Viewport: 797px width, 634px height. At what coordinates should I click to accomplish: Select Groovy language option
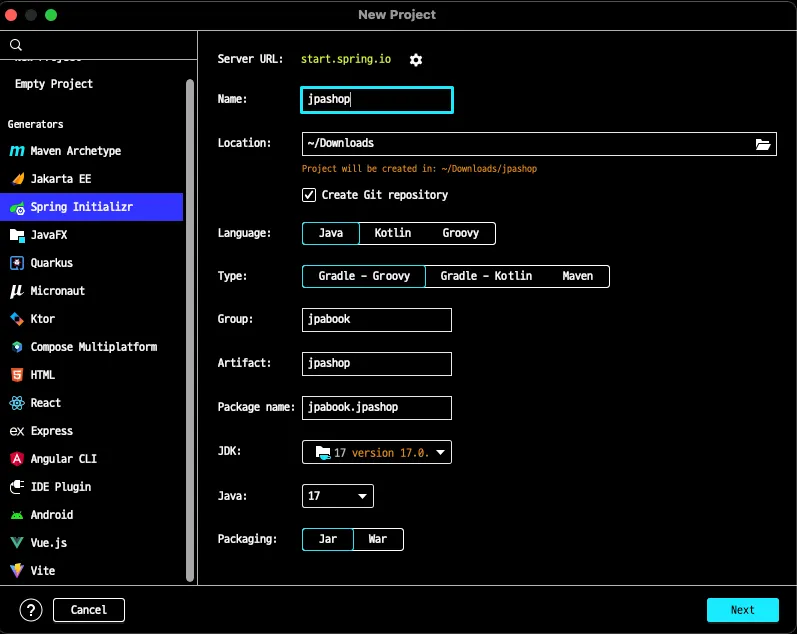(461, 233)
